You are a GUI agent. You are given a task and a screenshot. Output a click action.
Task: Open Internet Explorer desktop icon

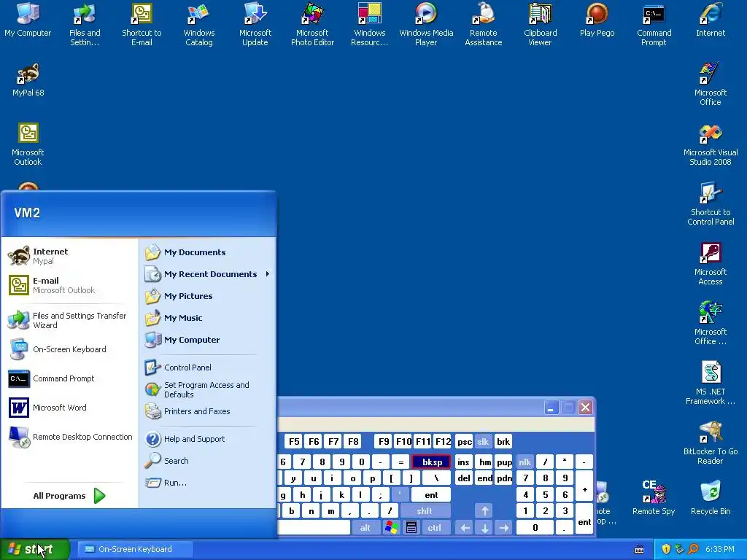point(711,20)
